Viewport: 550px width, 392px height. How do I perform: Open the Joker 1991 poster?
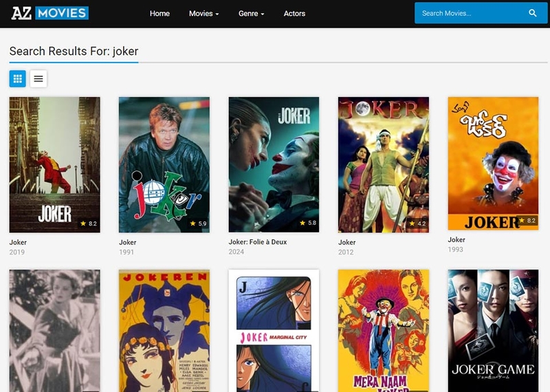tap(164, 164)
